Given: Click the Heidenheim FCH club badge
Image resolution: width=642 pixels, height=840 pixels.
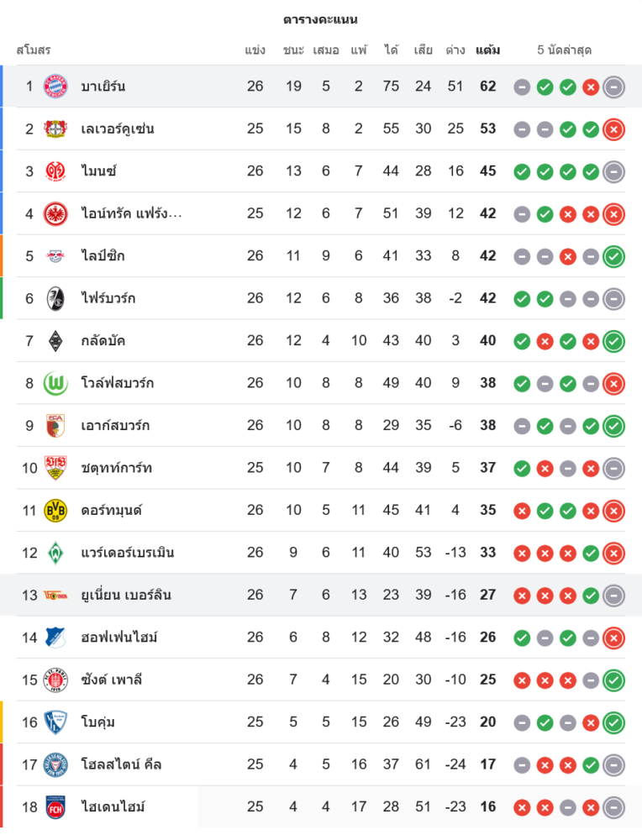Looking at the screenshot, I should click(x=55, y=806).
